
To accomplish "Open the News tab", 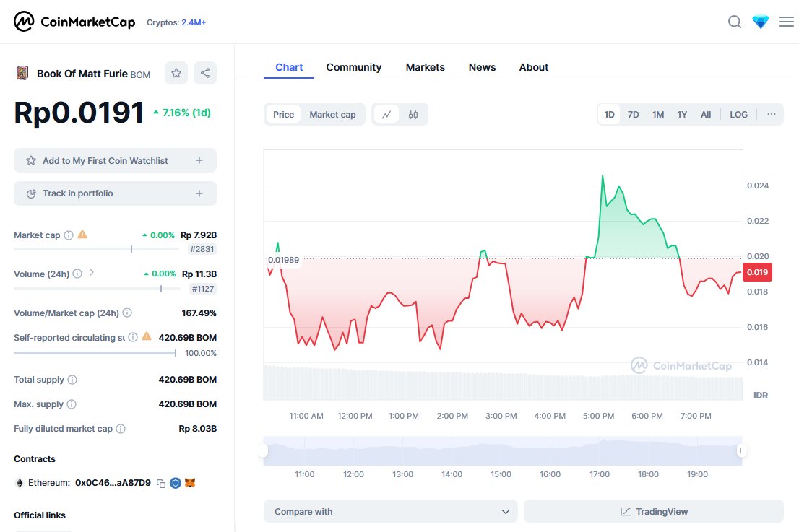I will pos(482,67).
